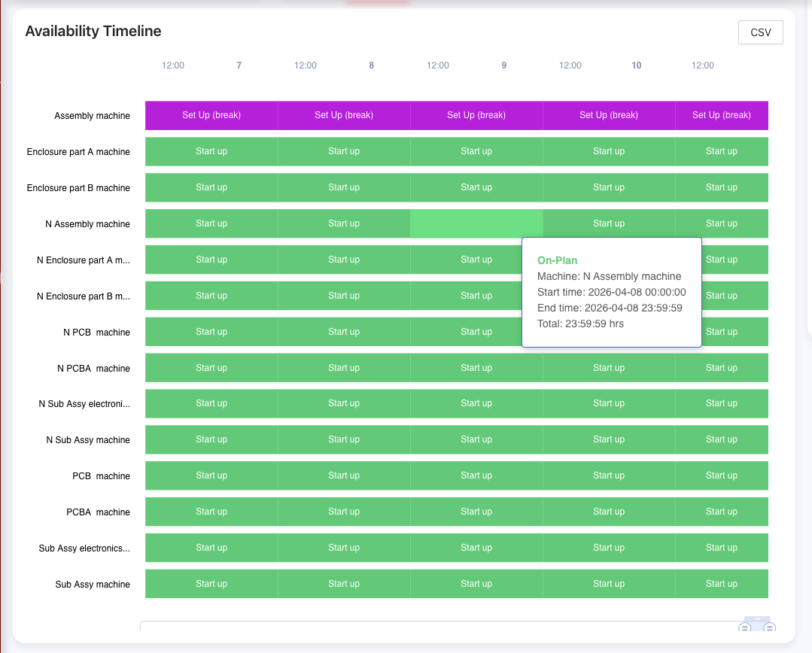Click the Sub Assy electronics row label
The height and width of the screenshot is (653, 812).
click(x=84, y=548)
